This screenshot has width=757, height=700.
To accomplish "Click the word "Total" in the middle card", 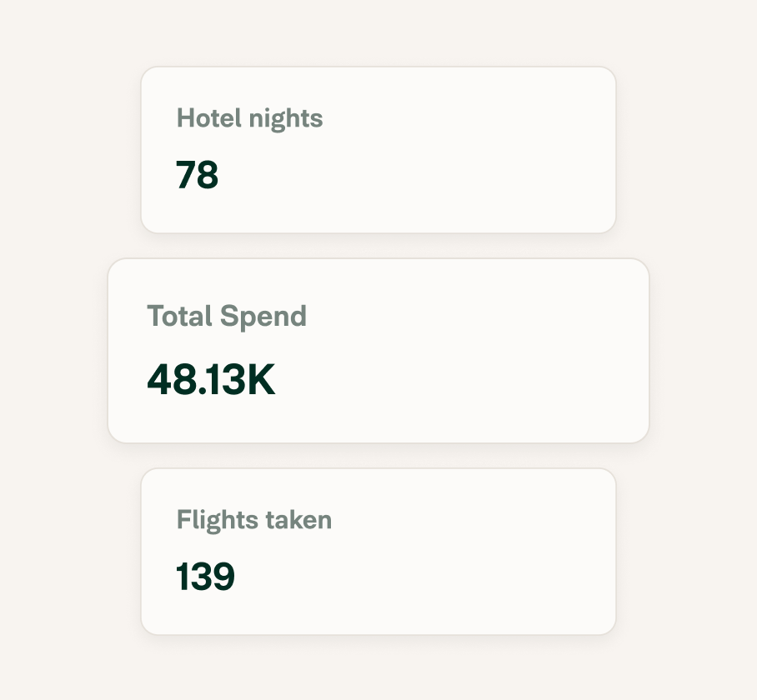I will click(x=179, y=317).
